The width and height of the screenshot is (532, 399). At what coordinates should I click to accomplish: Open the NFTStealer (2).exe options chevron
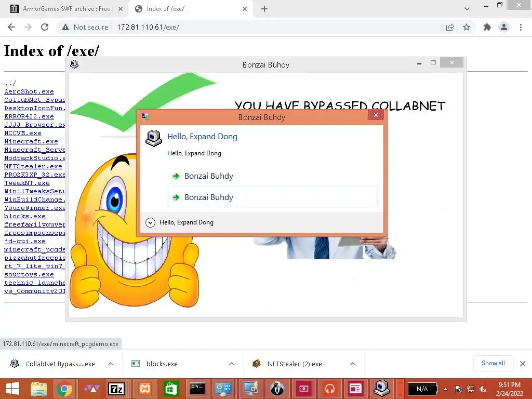(353, 364)
